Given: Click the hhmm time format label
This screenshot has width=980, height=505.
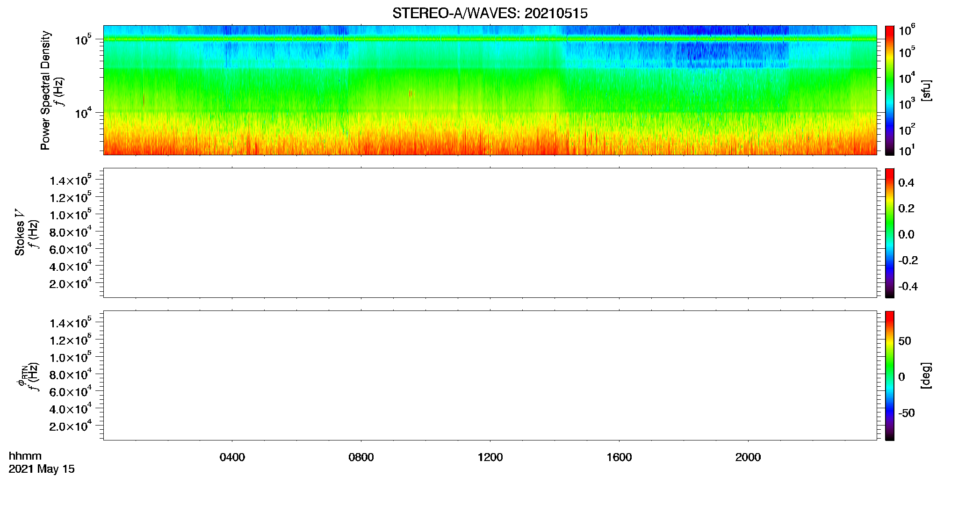Looking at the screenshot, I should 25,456.
